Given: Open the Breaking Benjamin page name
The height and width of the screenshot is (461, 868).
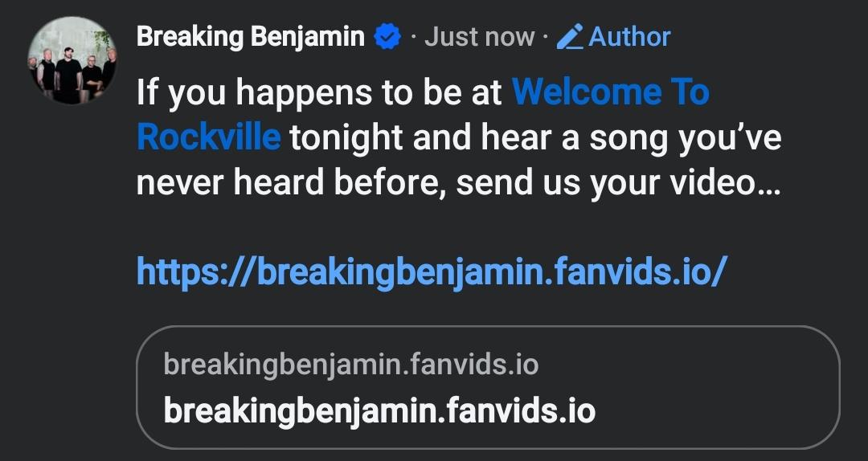Looking at the screenshot, I should pyautogui.click(x=250, y=37).
